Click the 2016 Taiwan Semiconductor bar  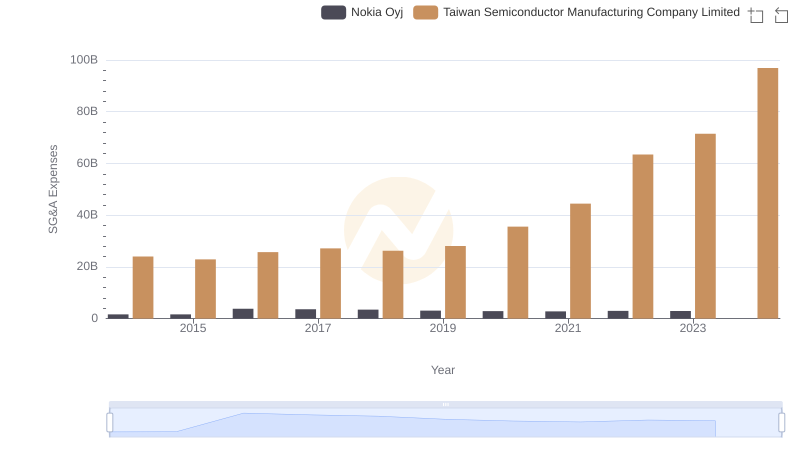click(268, 285)
